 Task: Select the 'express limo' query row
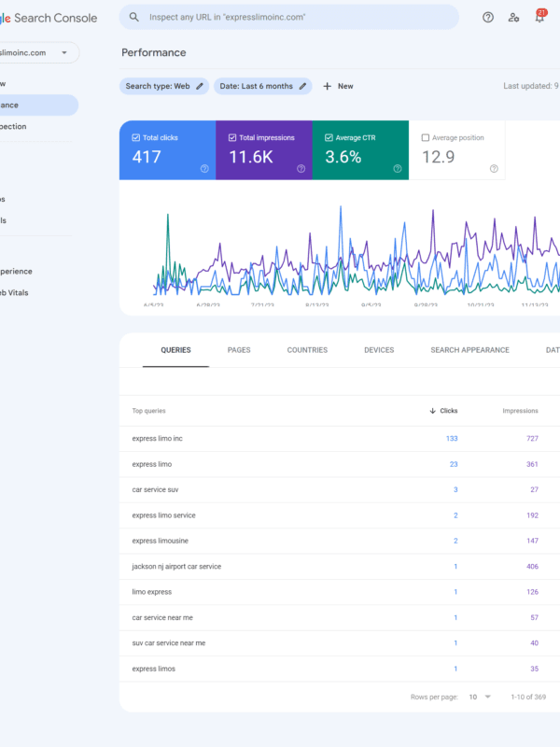click(340, 464)
